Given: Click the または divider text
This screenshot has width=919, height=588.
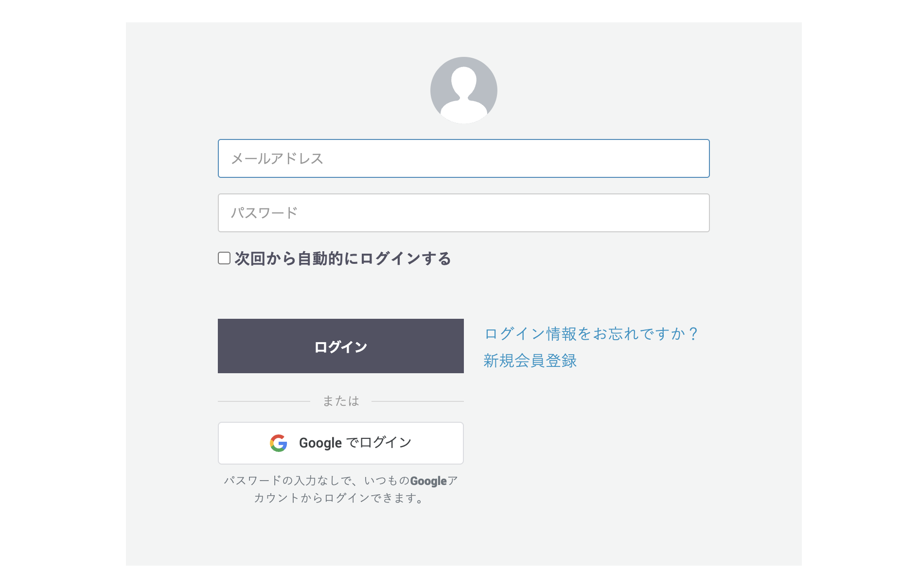Looking at the screenshot, I should (x=341, y=401).
